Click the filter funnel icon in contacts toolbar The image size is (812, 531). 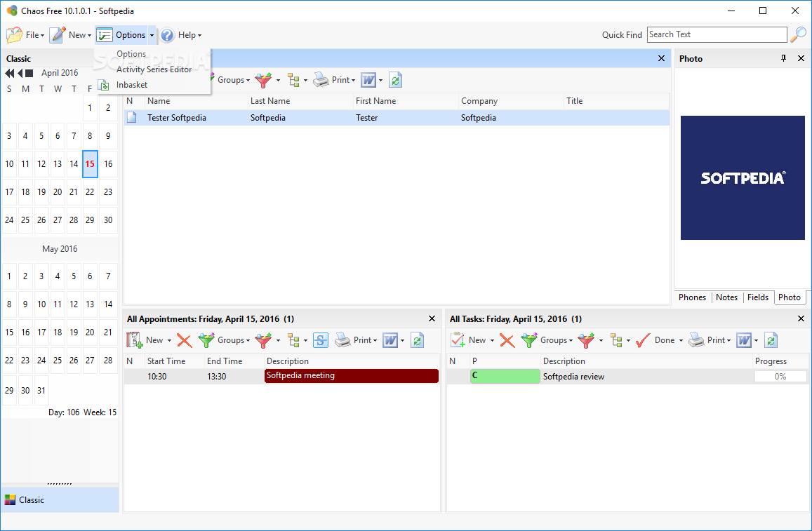pyautogui.click(x=264, y=80)
